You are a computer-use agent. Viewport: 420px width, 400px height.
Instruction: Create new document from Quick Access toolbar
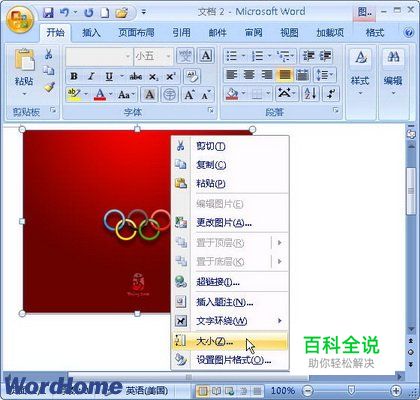105,13
